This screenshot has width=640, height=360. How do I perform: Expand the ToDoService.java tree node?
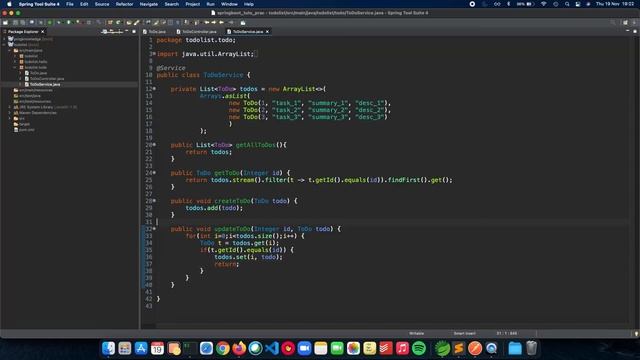[x=20, y=84]
